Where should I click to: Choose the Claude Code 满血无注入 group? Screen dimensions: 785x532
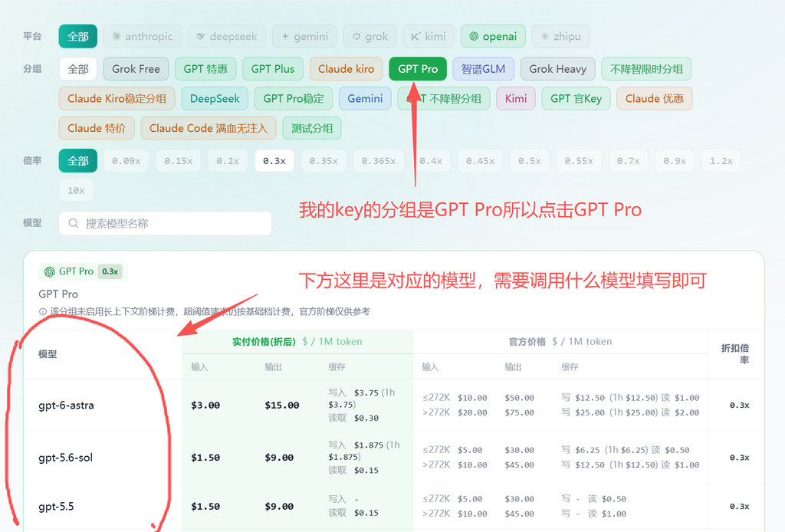pyautogui.click(x=209, y=128)
